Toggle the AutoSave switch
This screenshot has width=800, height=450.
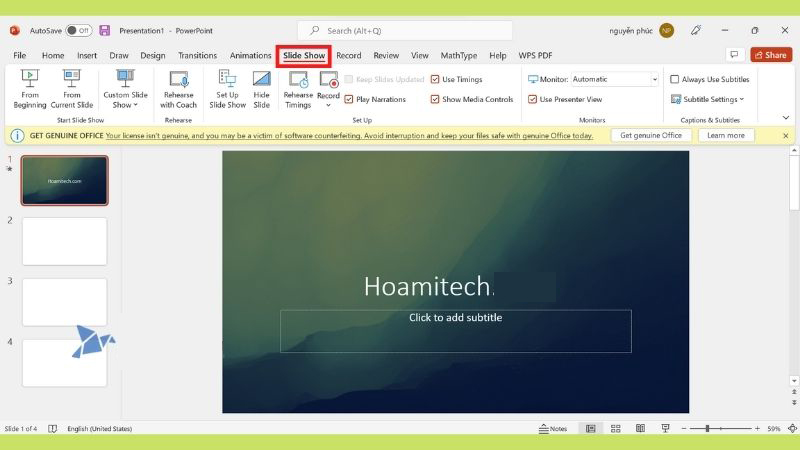[x=78, y=30]
